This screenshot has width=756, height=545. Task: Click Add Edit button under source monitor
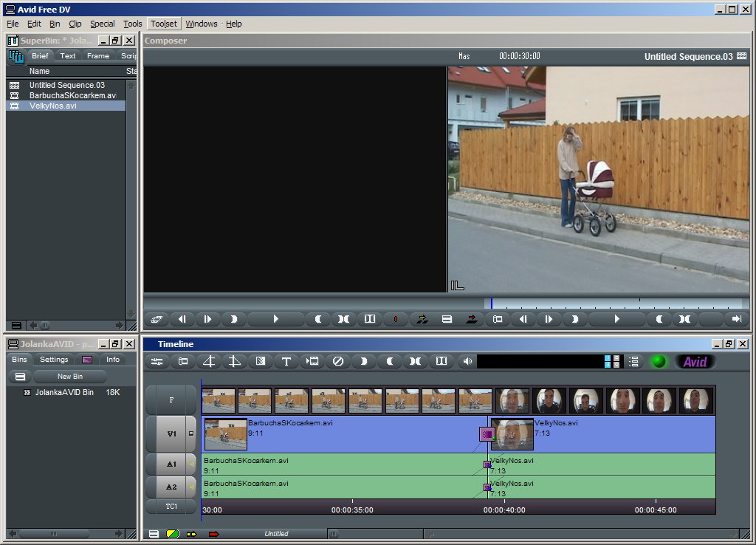click(370, 319)
